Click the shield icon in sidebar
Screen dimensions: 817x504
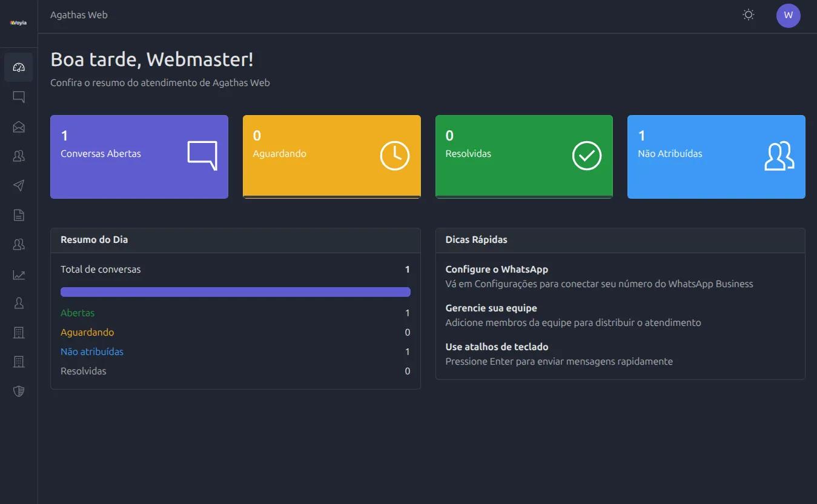19,391
